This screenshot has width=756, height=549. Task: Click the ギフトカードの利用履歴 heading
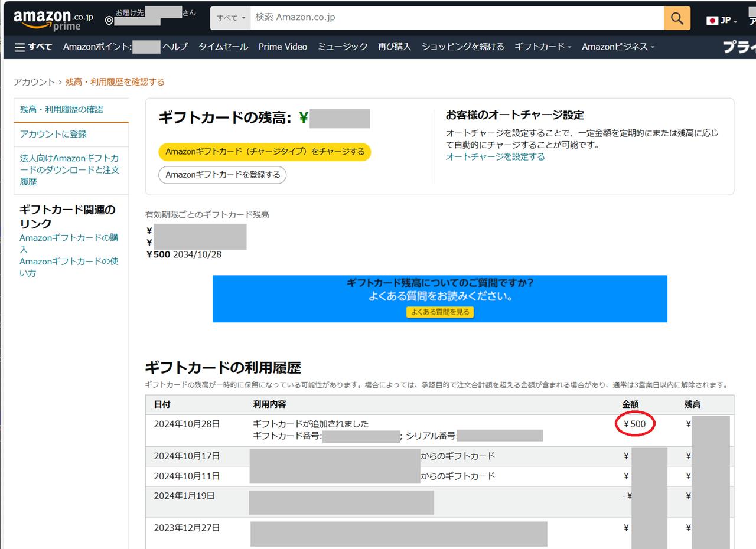tap(223, 368)
